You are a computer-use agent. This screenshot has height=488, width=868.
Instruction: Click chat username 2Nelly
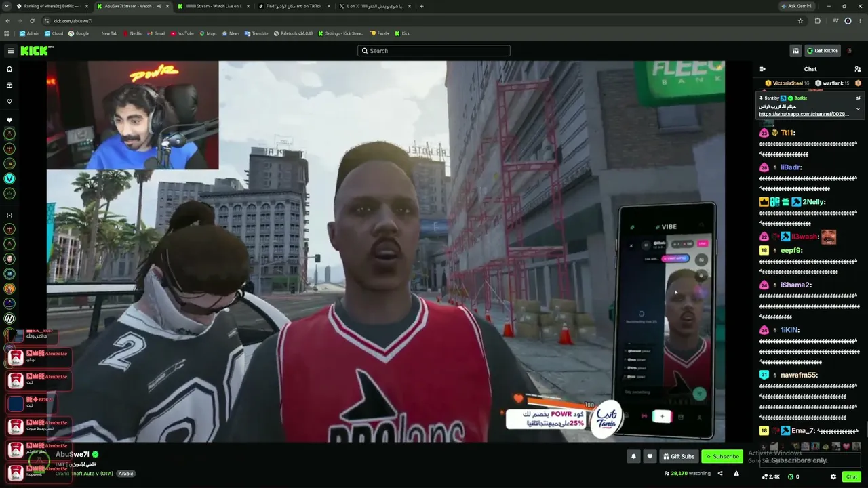[x=814, y=202]
